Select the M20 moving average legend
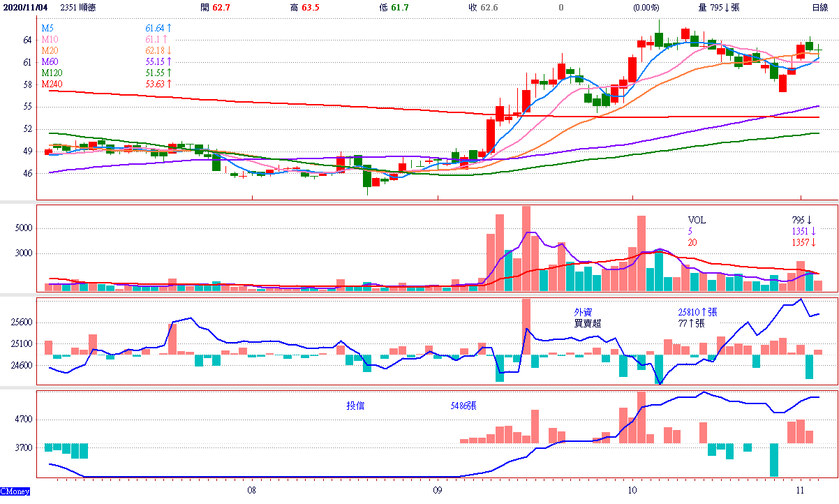Image resolution: width=839 pixels, height=504 pixels. (49, 51)
